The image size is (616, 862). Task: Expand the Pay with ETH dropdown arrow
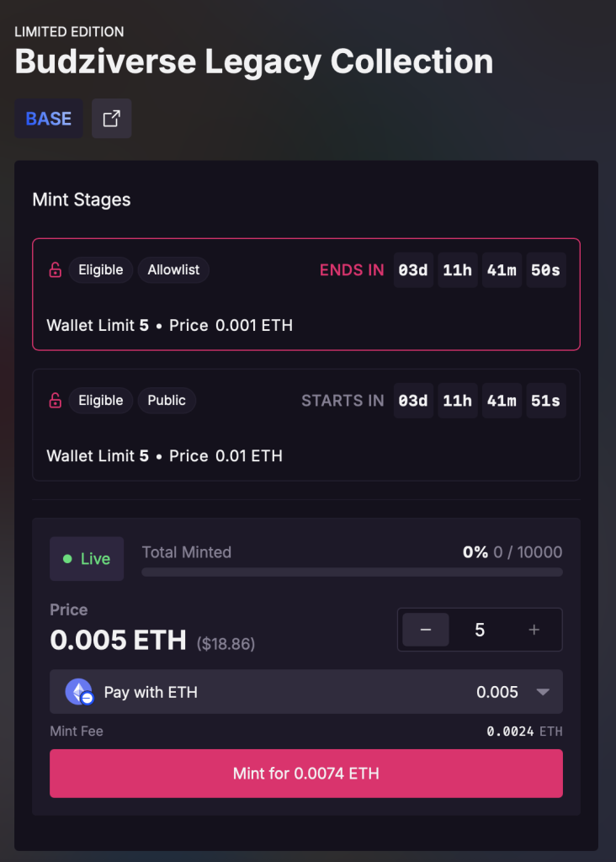click(543, 692)
